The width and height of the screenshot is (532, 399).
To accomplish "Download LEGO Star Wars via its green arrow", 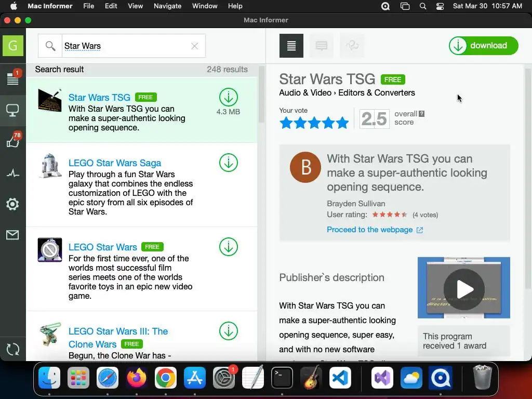I will [229, 247].
